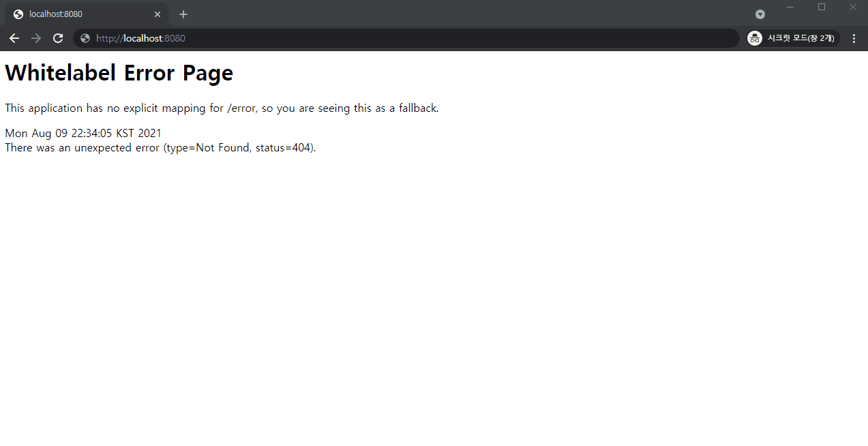Click the status=404 unexpected error line
The width and height of the screenshot is (868, 446).
click(x=160, y=147)
